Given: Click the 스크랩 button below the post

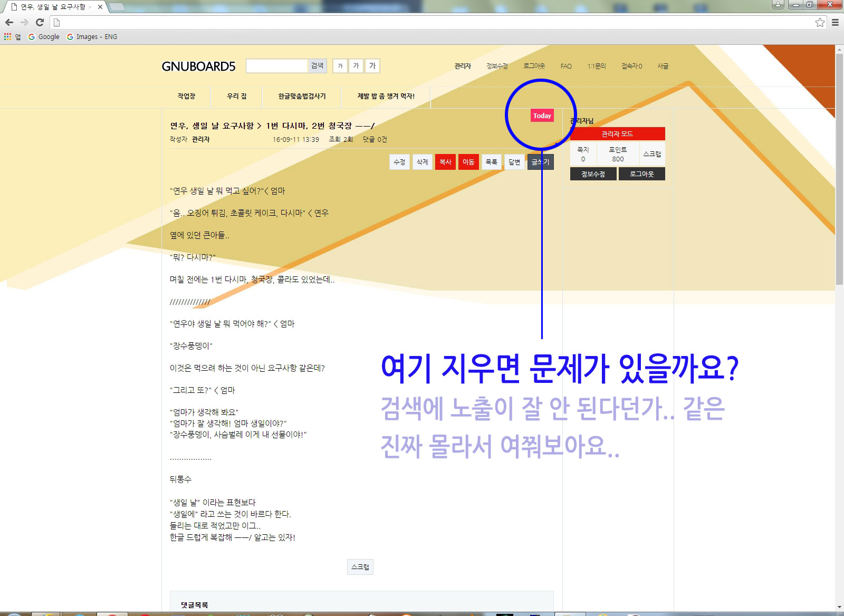Looking at the screenshot, I should (x=360, y=567).
